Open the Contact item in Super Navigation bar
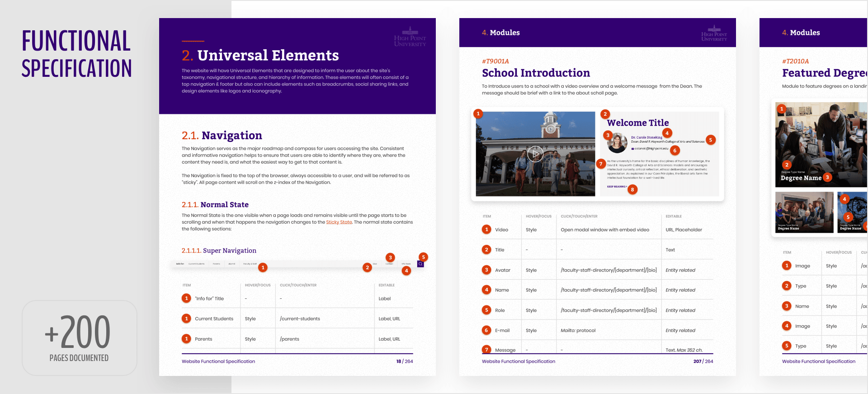Viewport: 868px width, 394px height. (x=389, y=264)
